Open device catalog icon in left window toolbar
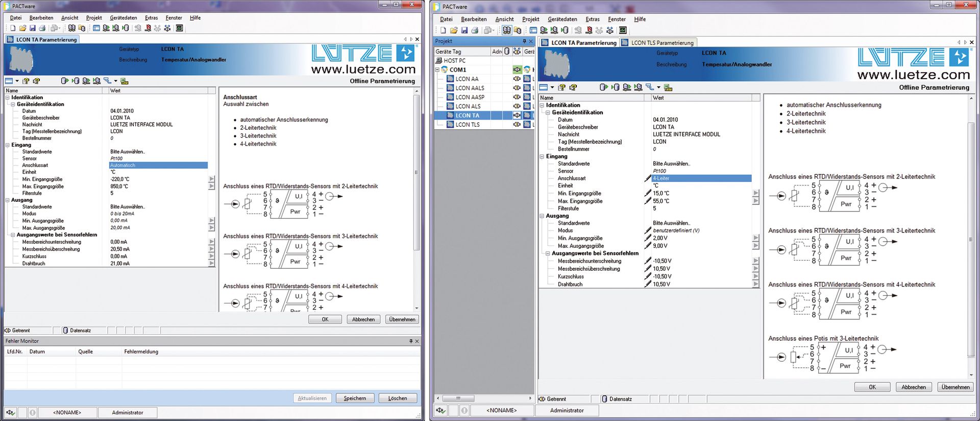This screenshot has height=421, width=980. (82, 28)
